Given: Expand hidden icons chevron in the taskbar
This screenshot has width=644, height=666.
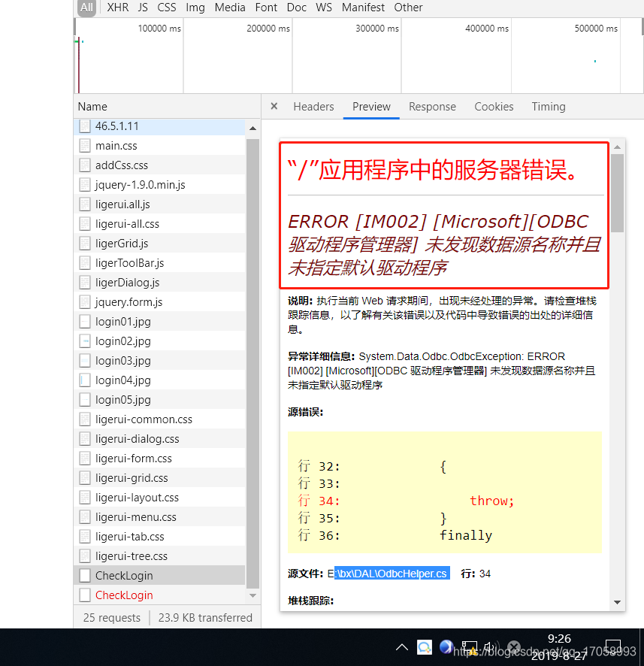Looking at the screenshot, I should 402,646.
